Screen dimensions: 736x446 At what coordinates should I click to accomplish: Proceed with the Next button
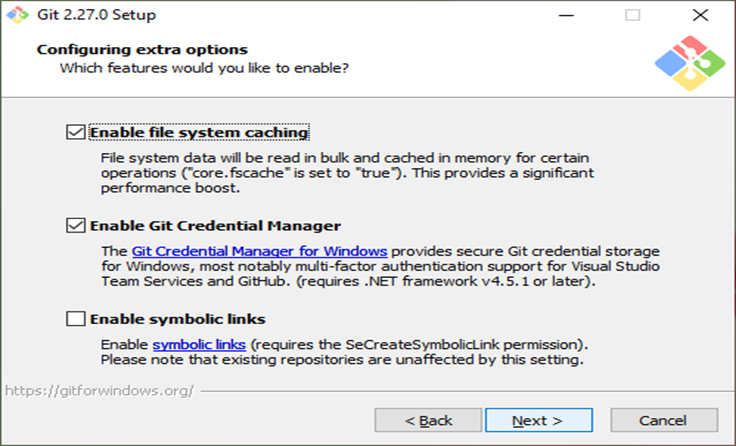pos(537,420)
